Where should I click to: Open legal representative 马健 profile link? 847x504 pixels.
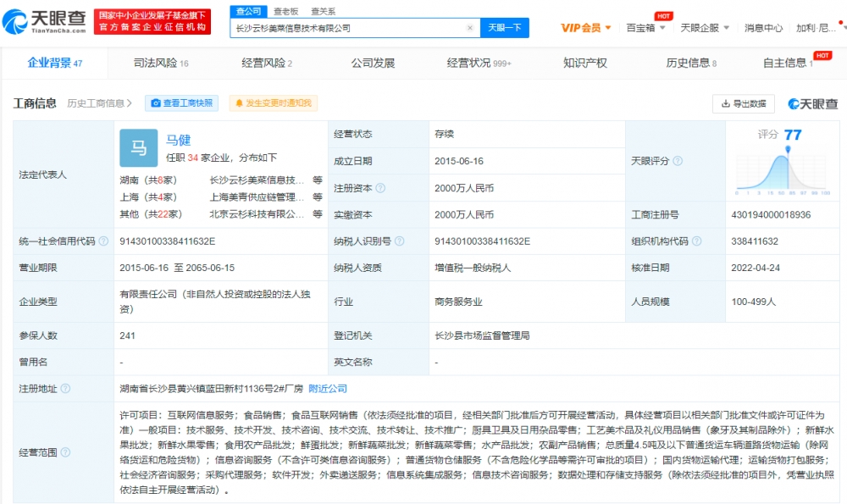178,141
